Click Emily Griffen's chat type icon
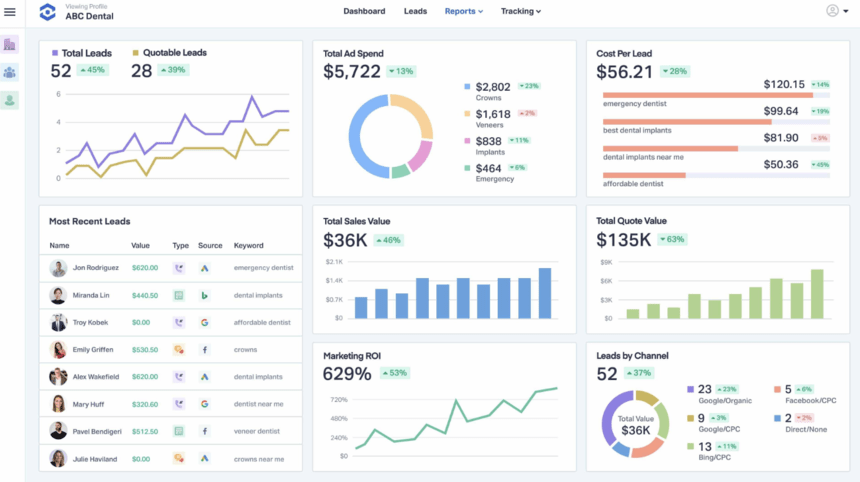 click(179, 350)
